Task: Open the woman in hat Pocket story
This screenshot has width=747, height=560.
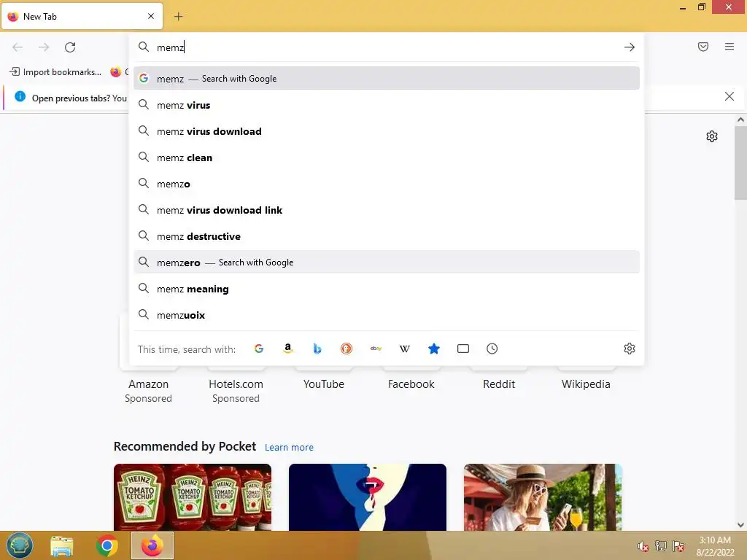Action: pos(543,497)
